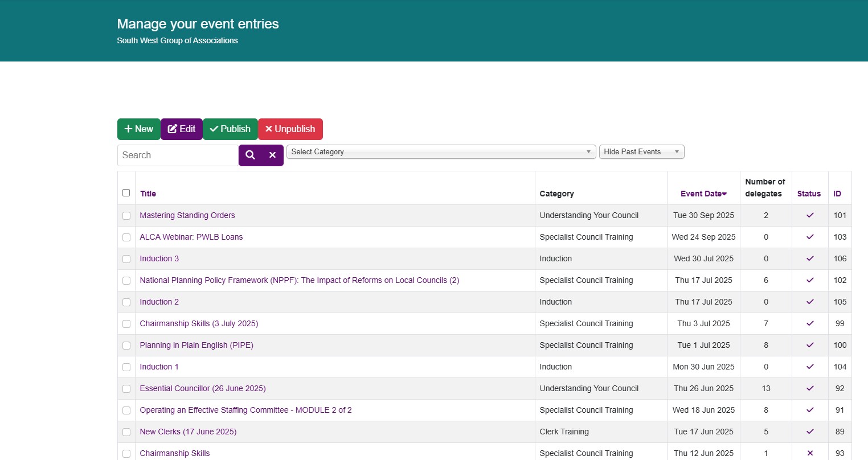Screen dimensions: 868x460
Task: Open Planning in Plain English (PIPE) link
Action: click(196, 345)
